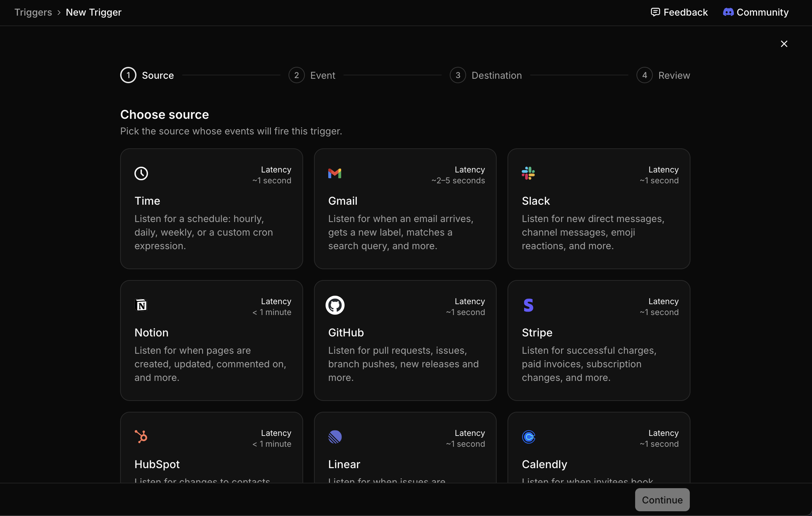The image size is (812, 516).
Task: Select the Stripe source card title
Action: click(x=537, y=333)
